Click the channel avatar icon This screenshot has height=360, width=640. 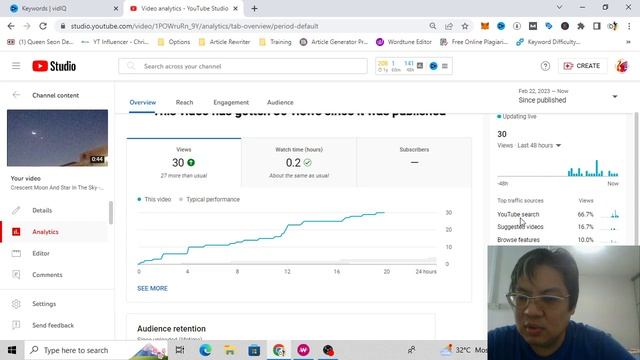(622, 66)
